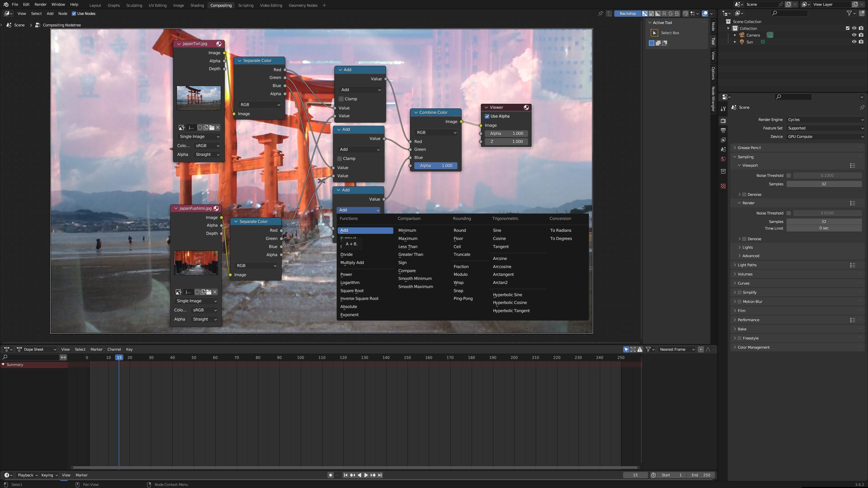Select Color and Alpha backdrop channel icon

click(x=645, y=14)
